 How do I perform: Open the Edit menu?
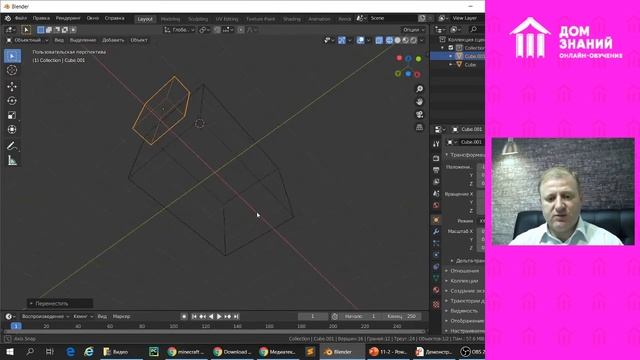(41, 18)
